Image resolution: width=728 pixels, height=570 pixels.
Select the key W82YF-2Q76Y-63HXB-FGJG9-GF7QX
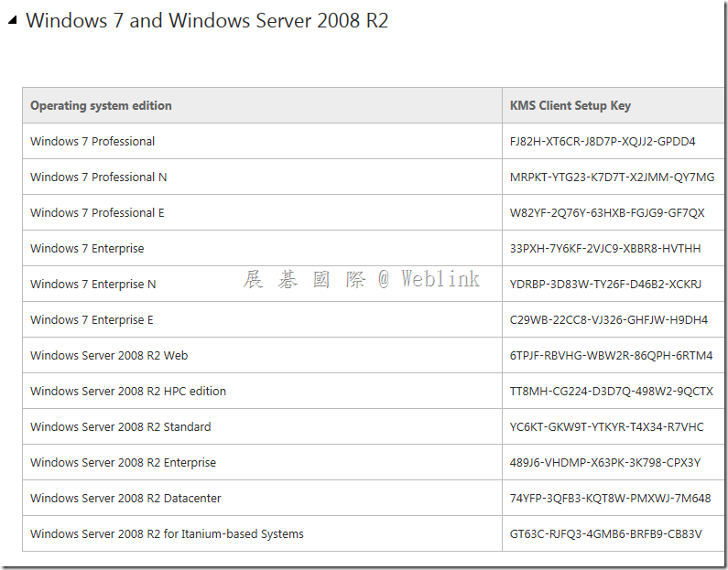click(x=607, y=213)
